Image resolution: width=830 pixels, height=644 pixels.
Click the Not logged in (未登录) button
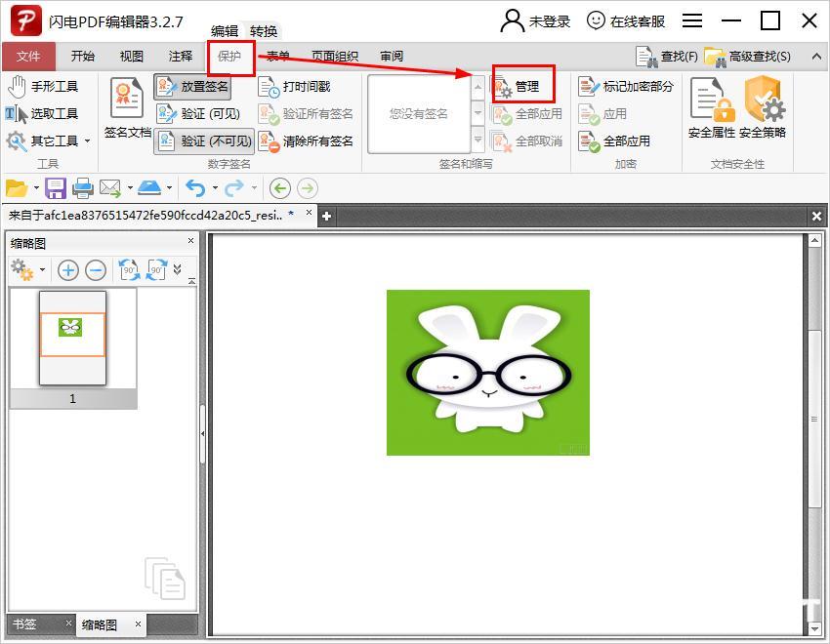coord(535,21)
